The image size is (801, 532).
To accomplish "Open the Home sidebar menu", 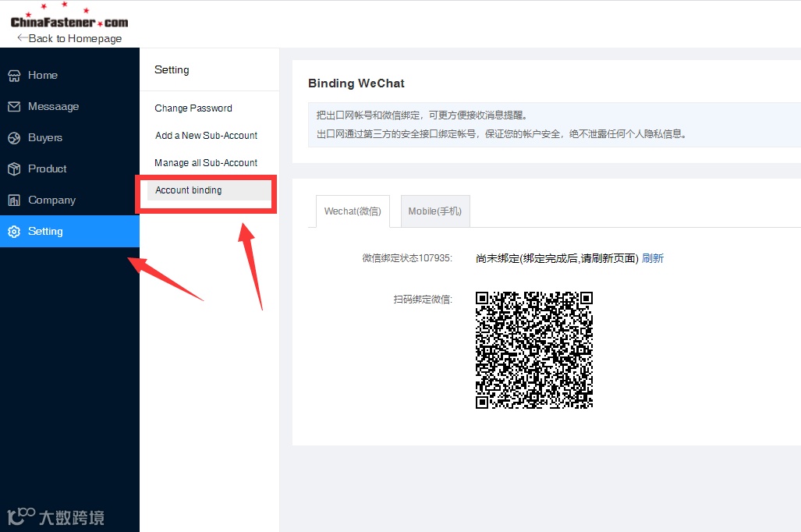I will pyautogui.click(x=69, y=75).
